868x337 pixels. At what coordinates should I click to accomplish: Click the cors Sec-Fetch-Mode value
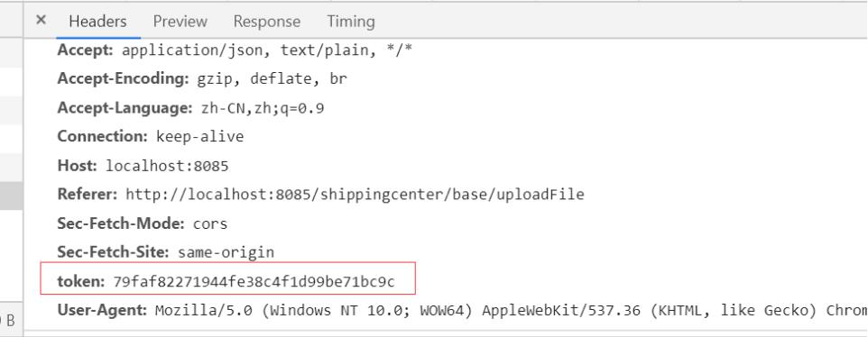[210, 223]
